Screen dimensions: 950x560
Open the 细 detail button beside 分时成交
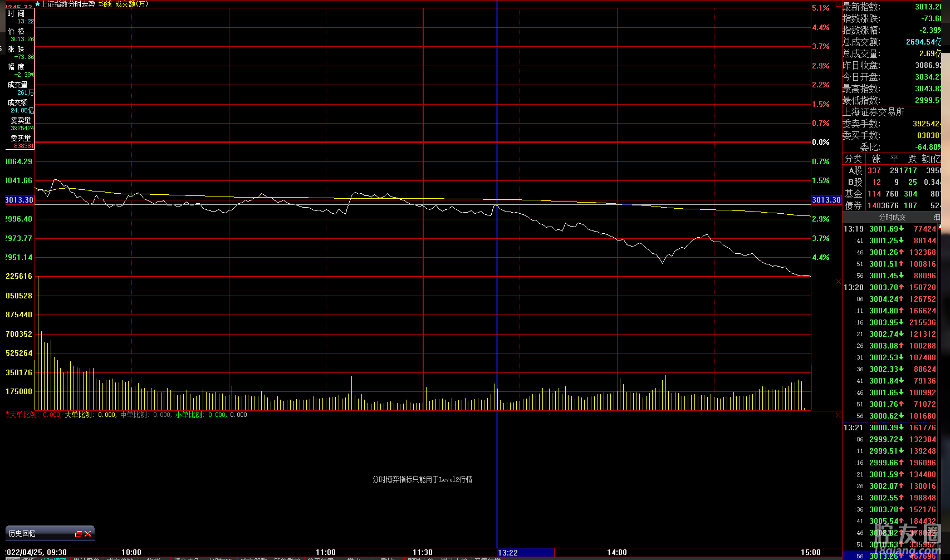937,217
